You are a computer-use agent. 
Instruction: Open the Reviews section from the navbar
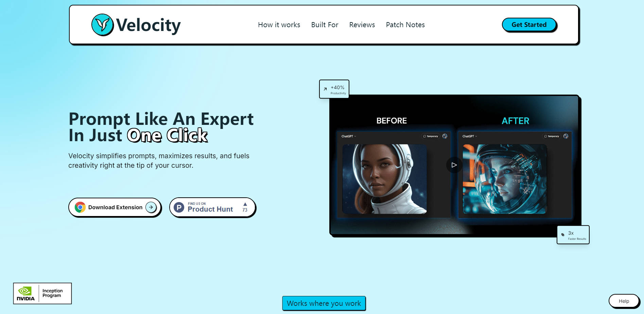click(x=362, y=24)
